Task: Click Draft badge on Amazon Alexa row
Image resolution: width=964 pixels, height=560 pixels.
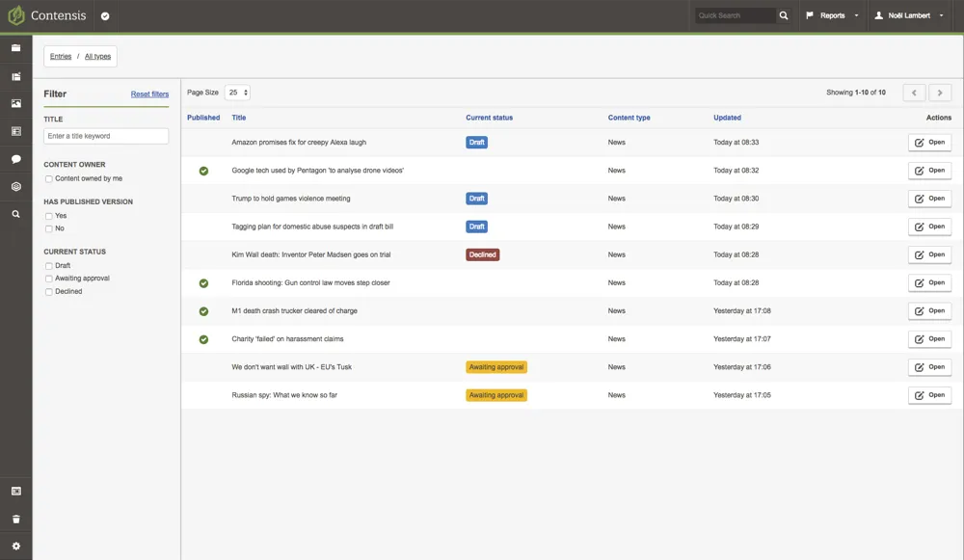Action: [476, 143]
